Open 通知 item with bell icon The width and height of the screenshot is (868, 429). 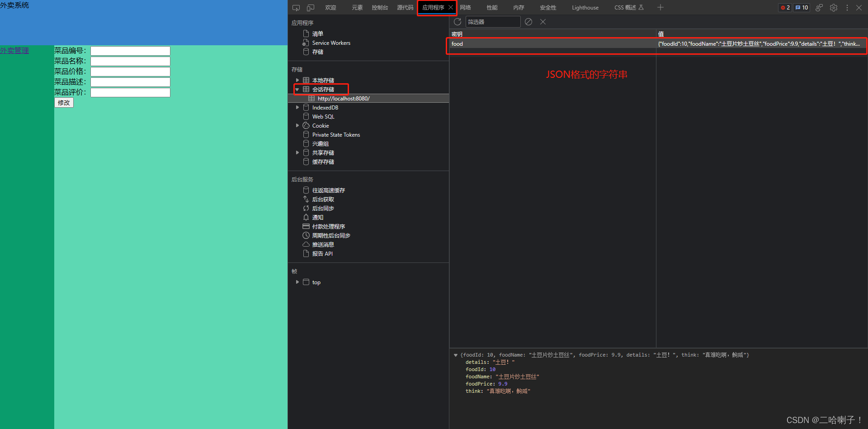coord(318,217)
